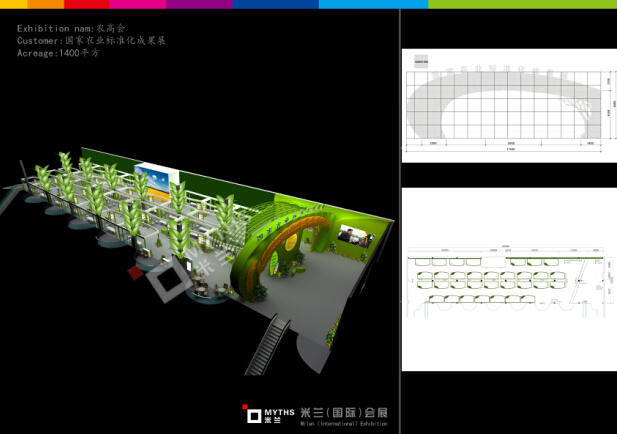The image size is (617, 434).
Task: Click the "Acreage:1400平方" text line
Action: [x=58, y=53]
